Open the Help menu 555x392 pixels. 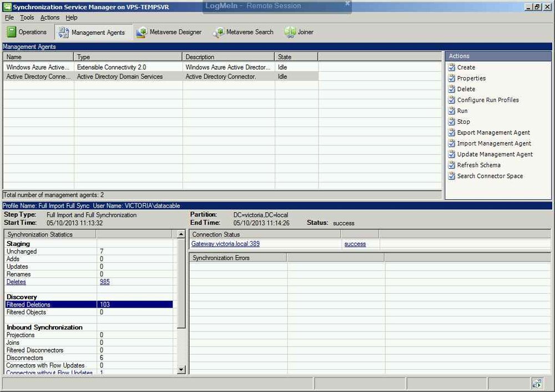click(x=71, y=17)
